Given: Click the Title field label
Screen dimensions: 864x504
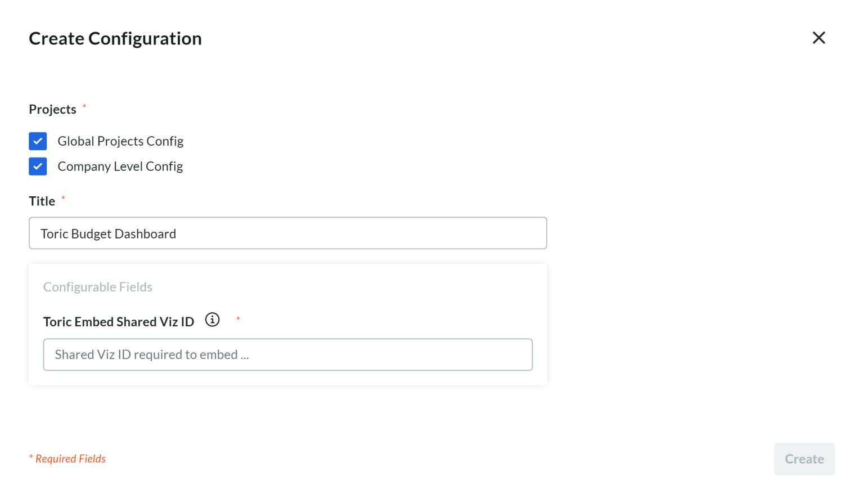Looking at the screenshot, I should [x=42, y=201].
